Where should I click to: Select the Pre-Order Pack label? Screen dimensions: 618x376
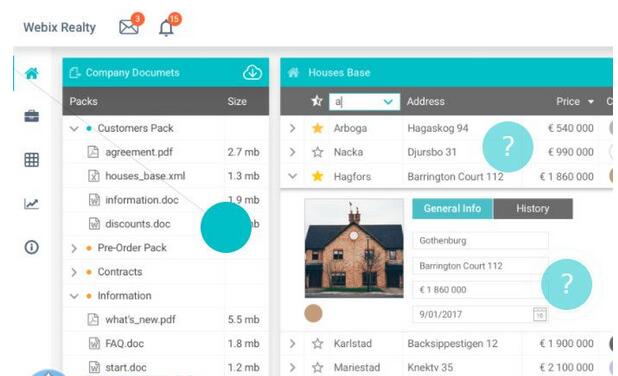pos(132,248)
